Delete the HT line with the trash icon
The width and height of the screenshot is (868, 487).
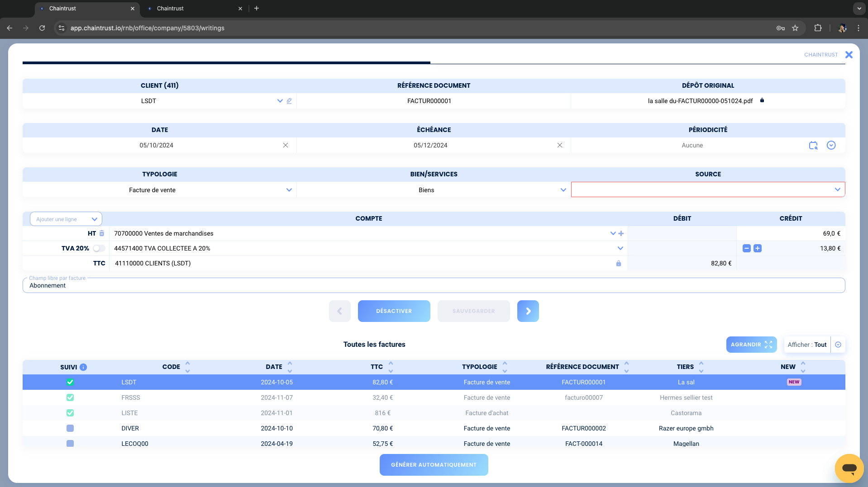pos(102,233)
